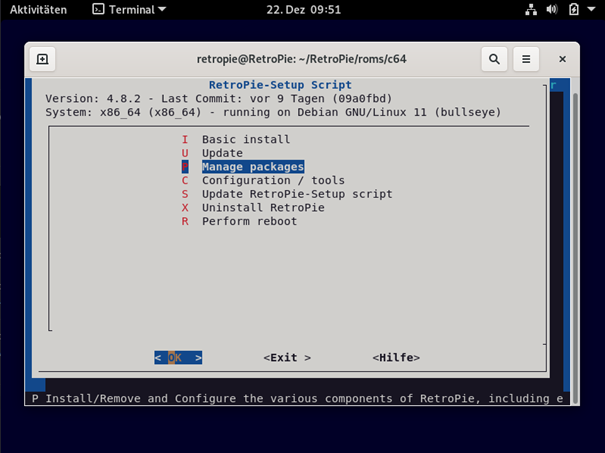Click the red R hotkey letter
This screenshot has height=453, width=605.
click(x=185, y=221)
